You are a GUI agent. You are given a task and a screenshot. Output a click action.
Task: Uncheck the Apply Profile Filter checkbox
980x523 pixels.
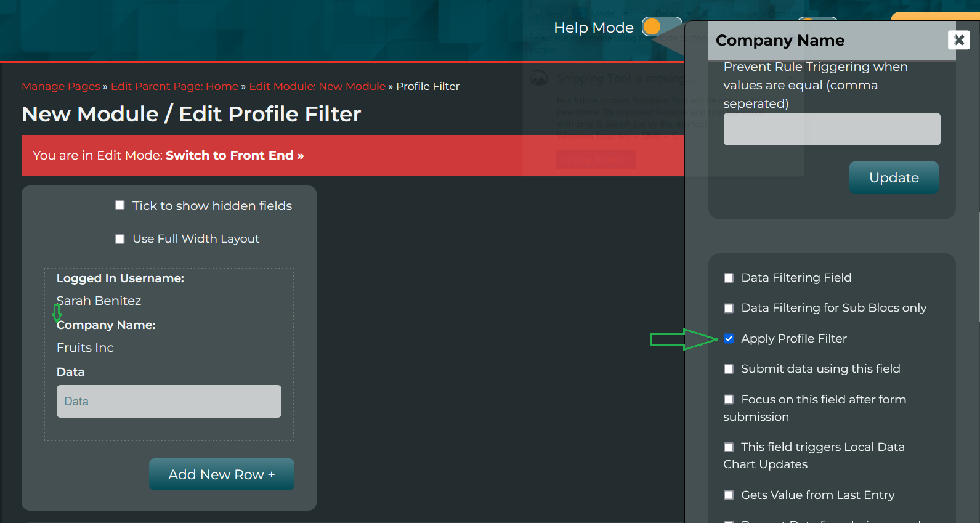click(729, 338)
